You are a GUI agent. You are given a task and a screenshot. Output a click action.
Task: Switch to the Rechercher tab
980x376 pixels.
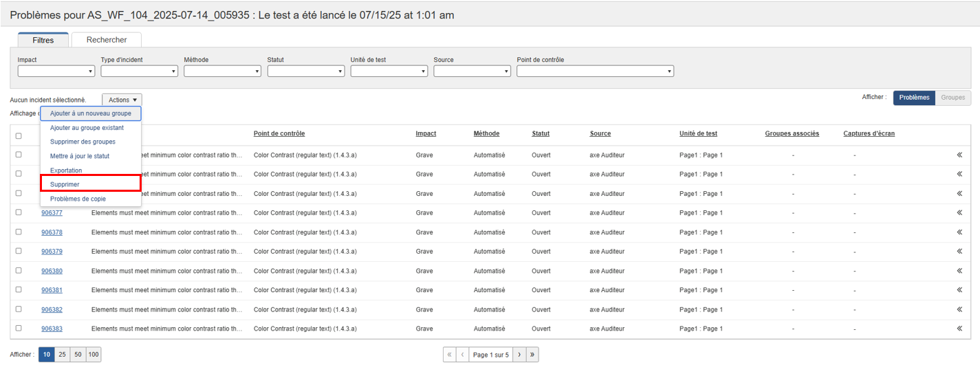click(x=107, y=40)
